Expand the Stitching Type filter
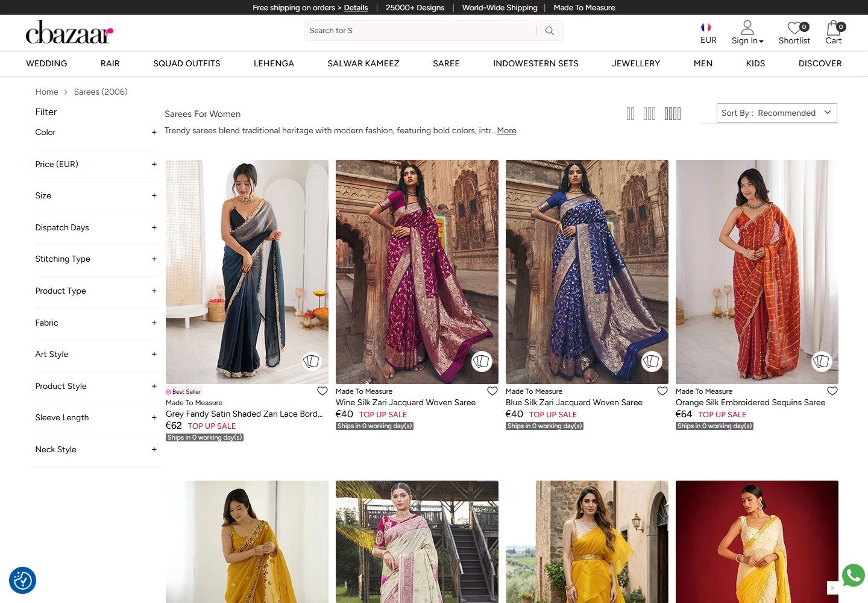The image size is (868, 603). click(154, 259)
